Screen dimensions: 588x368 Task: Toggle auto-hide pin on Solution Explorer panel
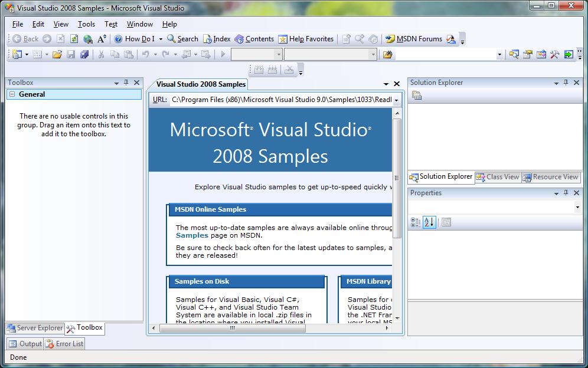(x=566, y=83)
